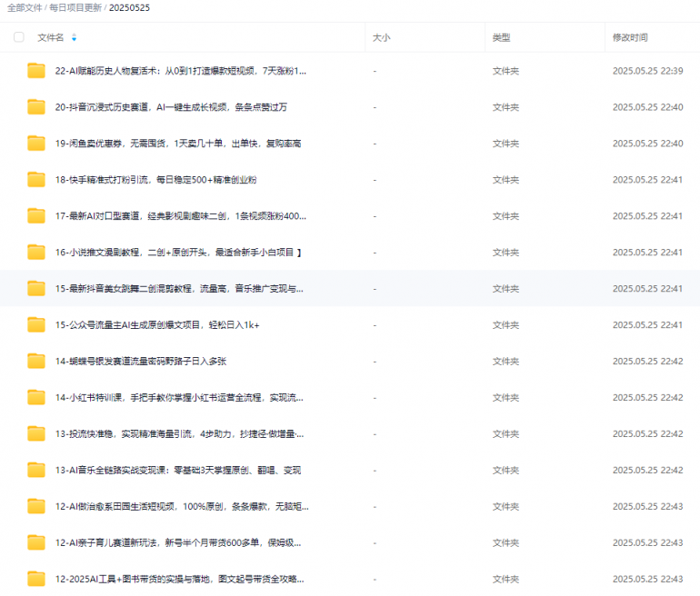Open the folder name 15-最新抖音美女跳舞二创混剪教程

[179, 289]
